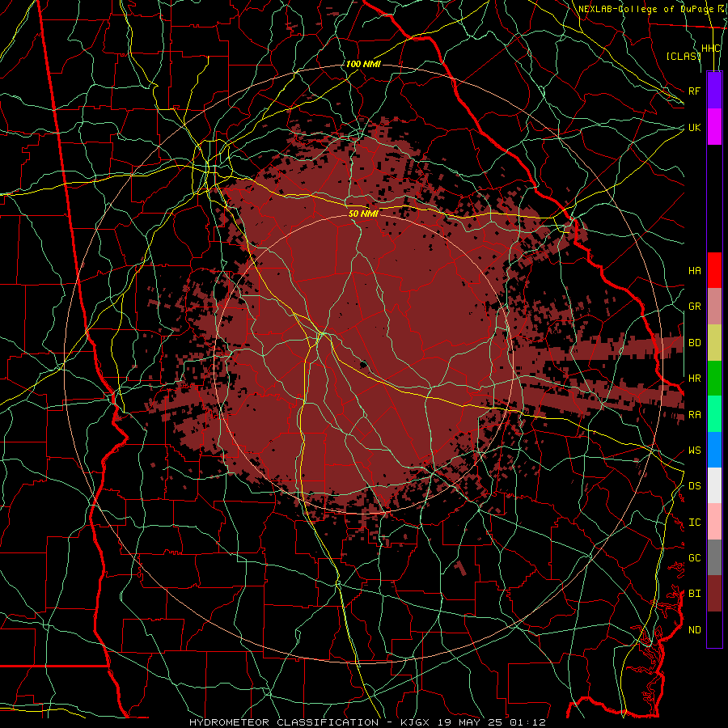Click the GR legend label
The width and height of the screenshot is (728, 728).
694,307
